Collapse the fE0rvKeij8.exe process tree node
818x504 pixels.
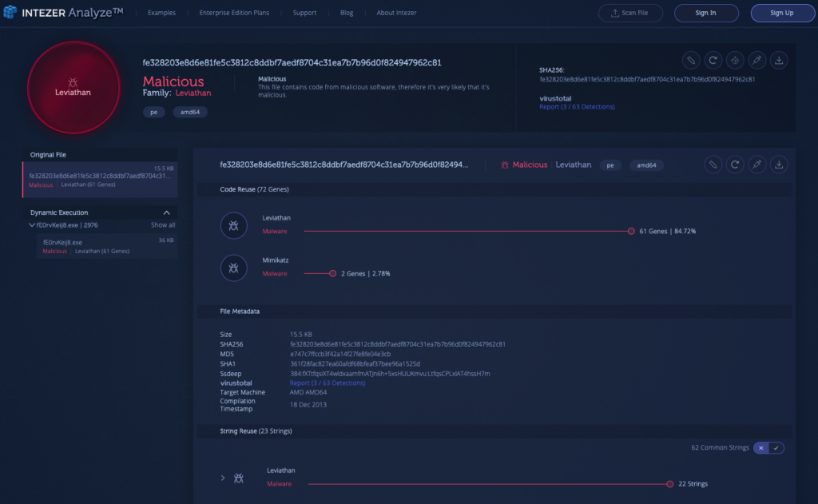click(x=31, y=225)
